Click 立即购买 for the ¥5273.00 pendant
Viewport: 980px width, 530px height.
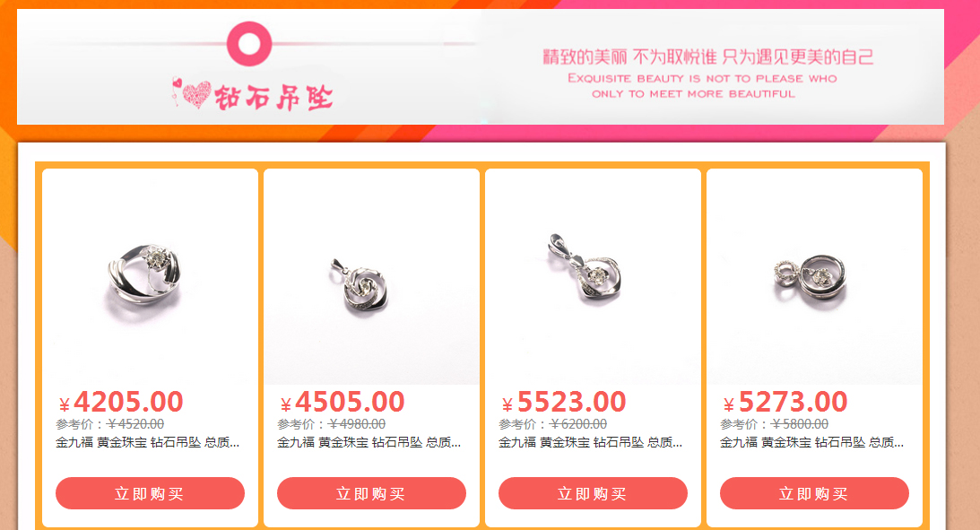(x=814, y=493)
